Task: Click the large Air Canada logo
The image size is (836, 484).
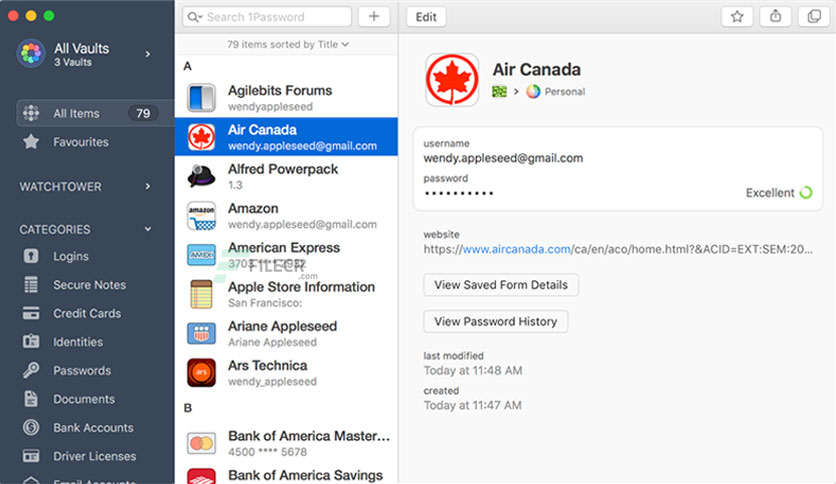Action: click(x=452, y=80)
